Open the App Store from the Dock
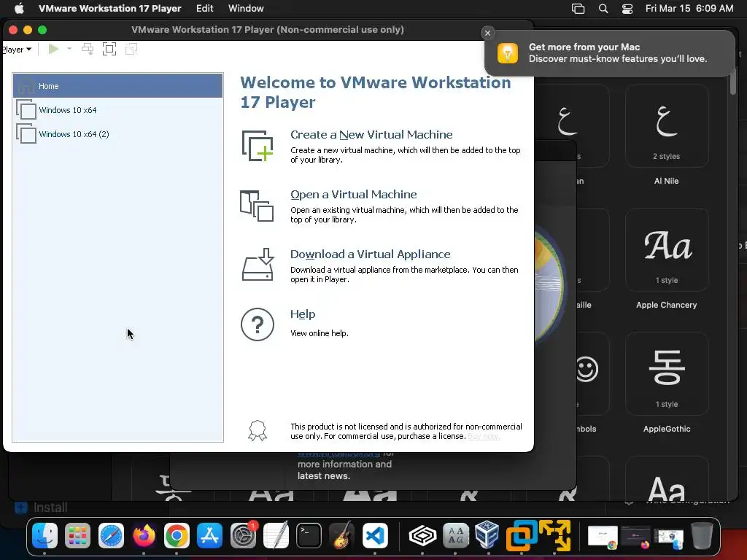 [x=209, y=536]
